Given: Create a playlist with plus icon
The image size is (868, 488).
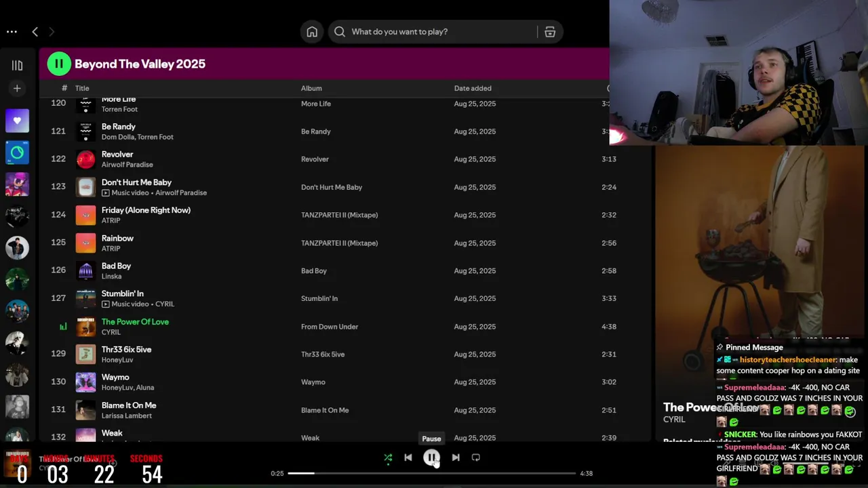Looking at the screenshot, I should [17, 88].
